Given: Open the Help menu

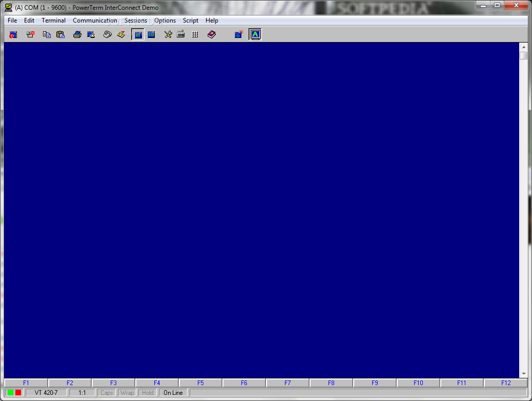Looking at the screenshot, I should (x=212, y=21).
